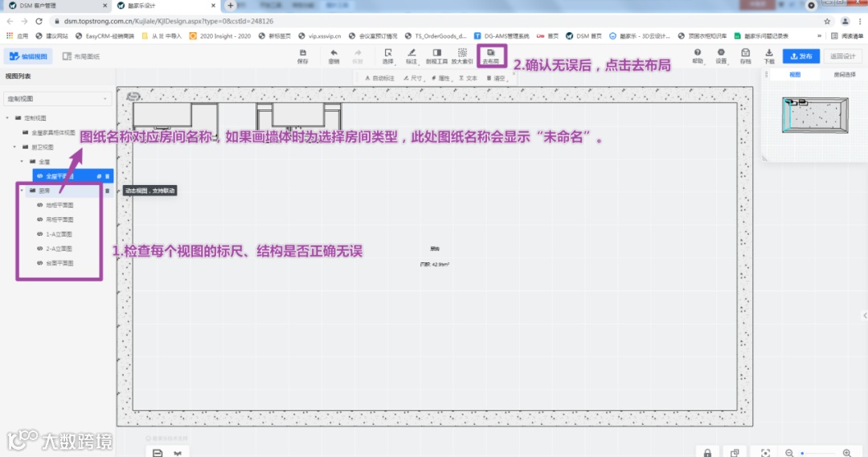The height and width of the screenshot is (457, 868).
Task: Select the 剖视工具 section tool
Action: (x=436, y=56)
